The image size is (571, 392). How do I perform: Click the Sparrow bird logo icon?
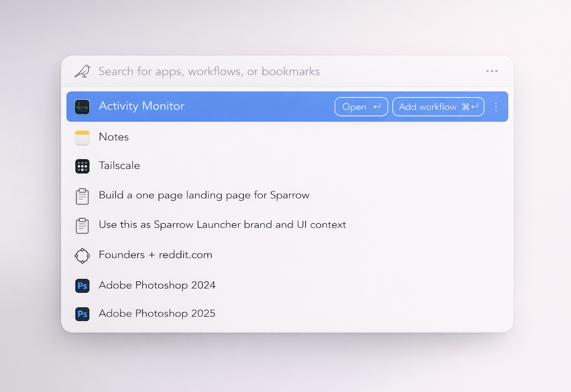coord(82,71)
